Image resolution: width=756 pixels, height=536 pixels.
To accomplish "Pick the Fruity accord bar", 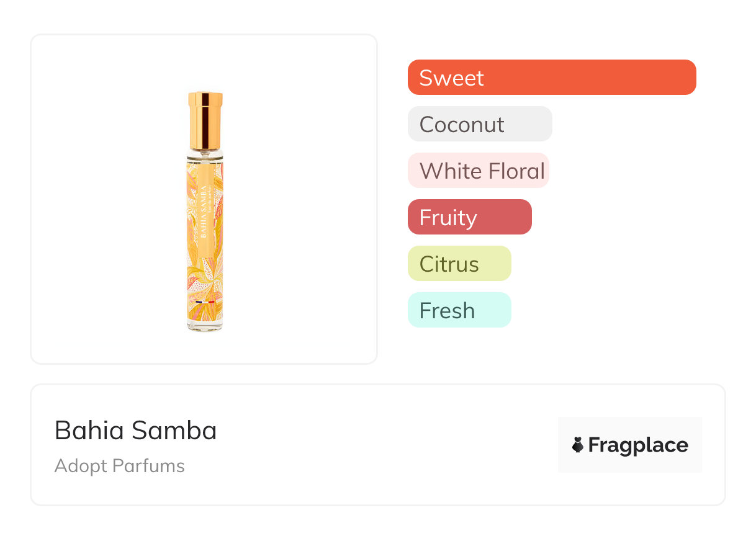I will point(469,217).
